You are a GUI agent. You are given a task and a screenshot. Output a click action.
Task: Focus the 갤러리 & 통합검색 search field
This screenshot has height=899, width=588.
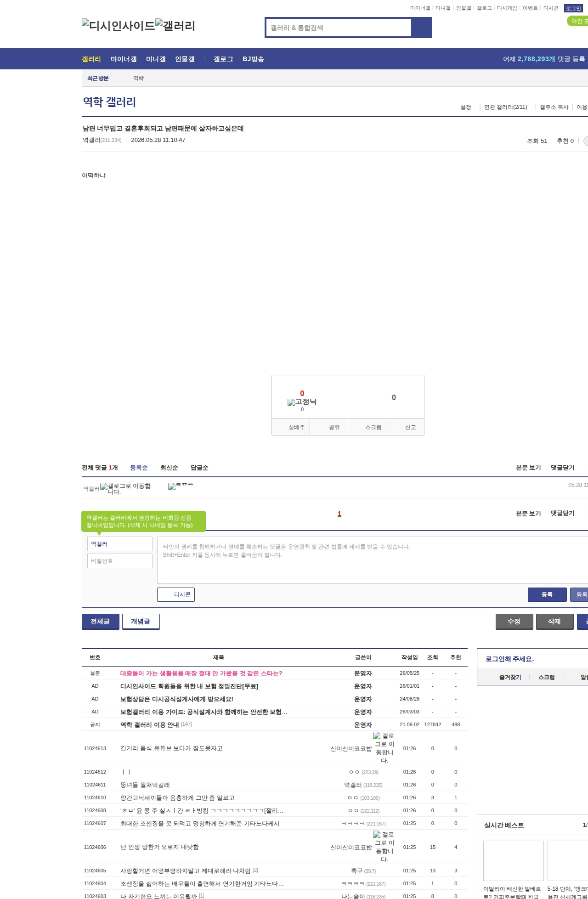[x=339, y=28]
